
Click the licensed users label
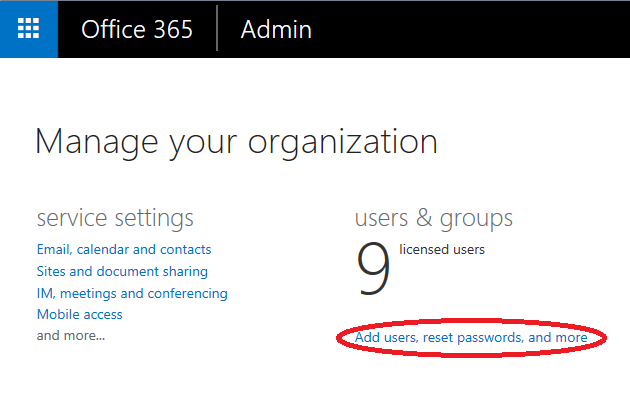pyautogui.click(x=442, y=249)
